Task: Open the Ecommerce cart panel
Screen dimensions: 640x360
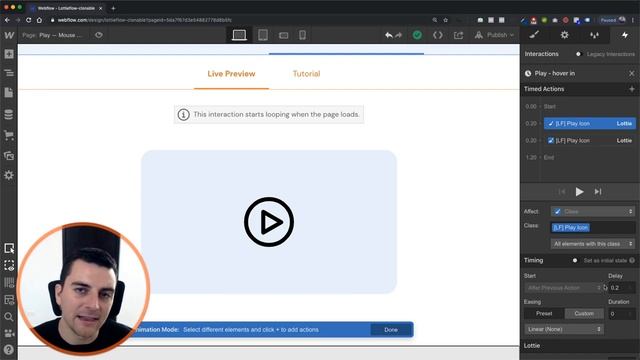Action: point(9,135)
